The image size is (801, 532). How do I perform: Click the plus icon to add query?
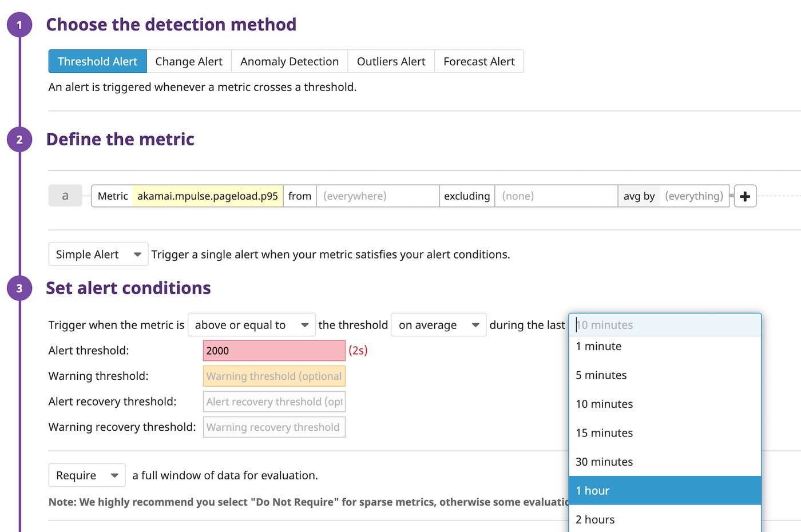click(x=745, y=196)
